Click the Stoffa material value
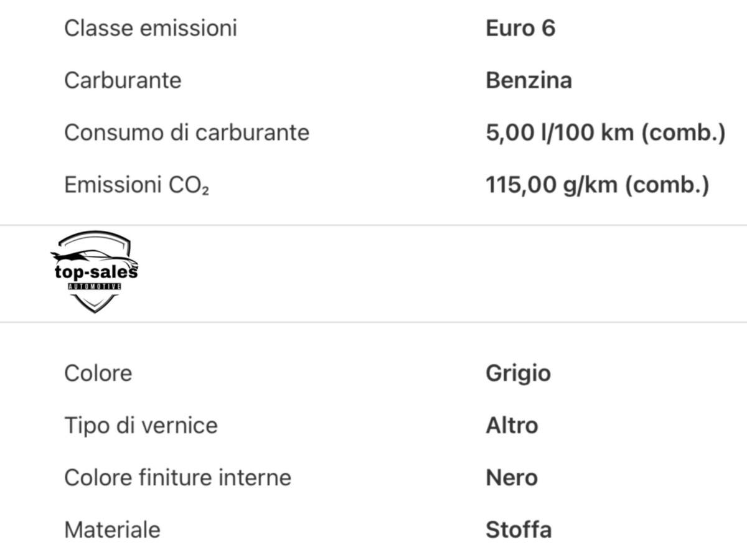The height and width of the screenshot is (560, 747). [x=519, y=530]
